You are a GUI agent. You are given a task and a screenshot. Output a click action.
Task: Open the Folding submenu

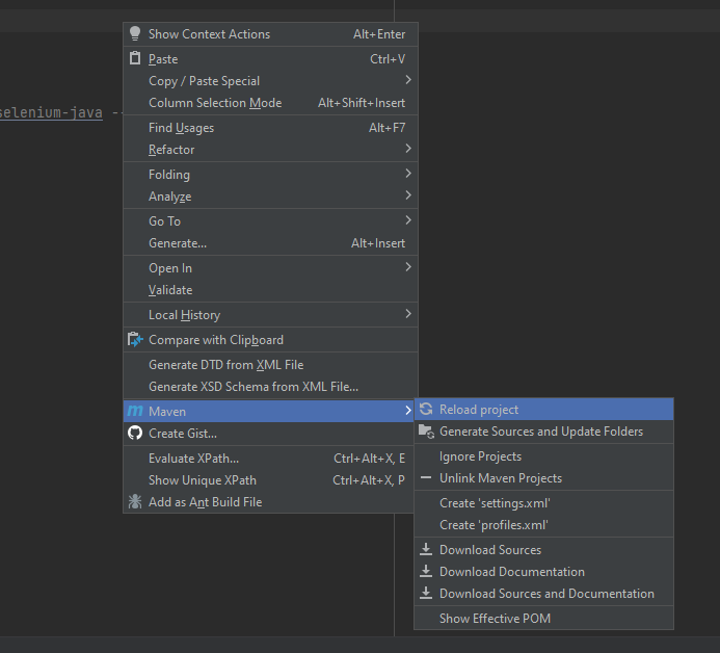pos(169,174)
